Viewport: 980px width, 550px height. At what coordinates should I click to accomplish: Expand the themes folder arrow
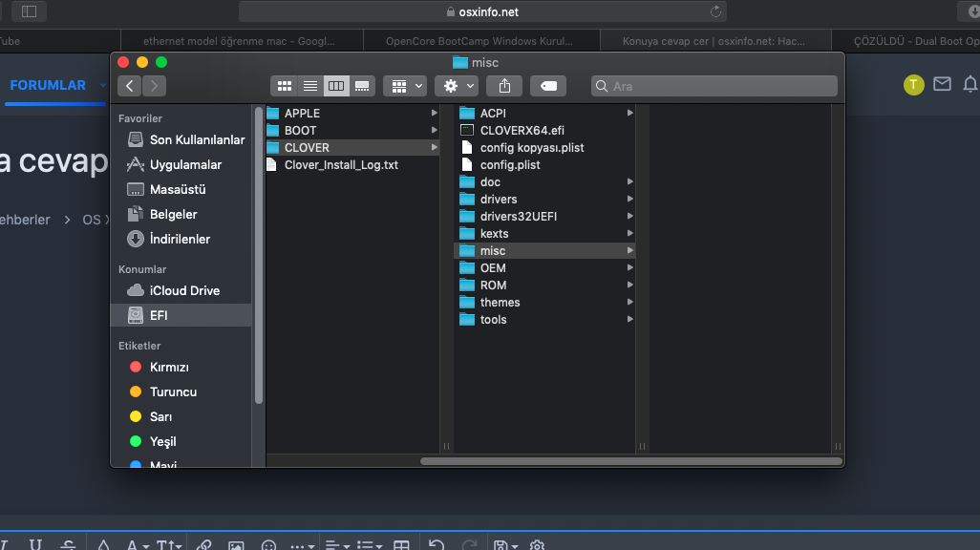[630, 303]
